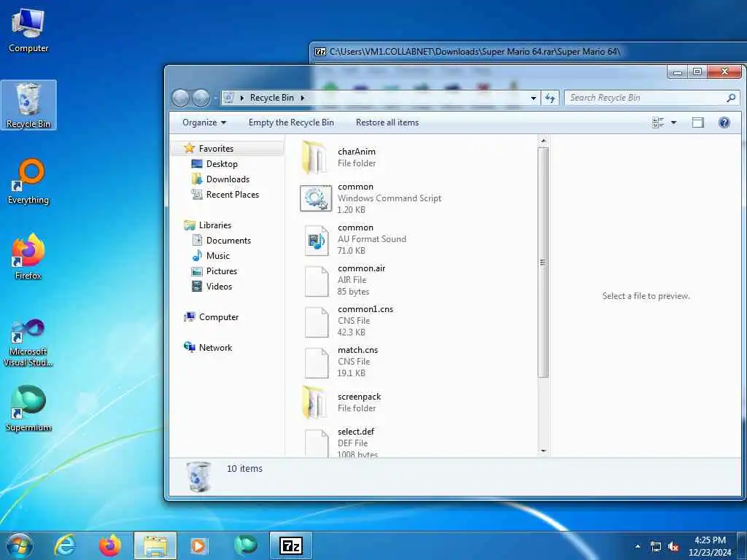Select the Recycle Bin desktop icon
The width and height of the screenshot is (747, 560).
point(28,105)
